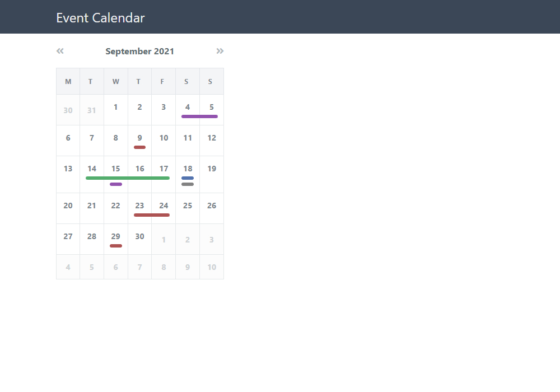
Task: Select September 1 in the calendar
Action: click(x=116, y=110)
